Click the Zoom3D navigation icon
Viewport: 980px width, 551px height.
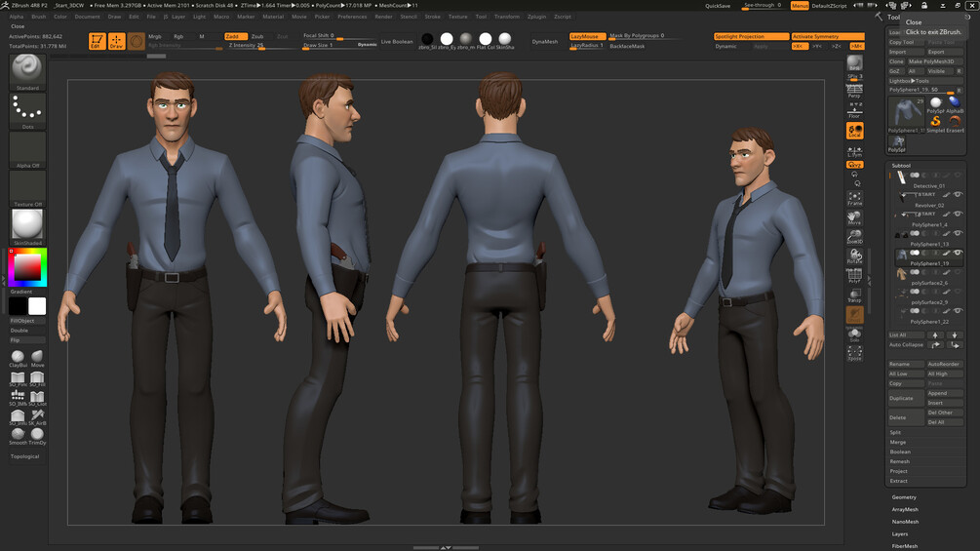click(x=854, y=237)
